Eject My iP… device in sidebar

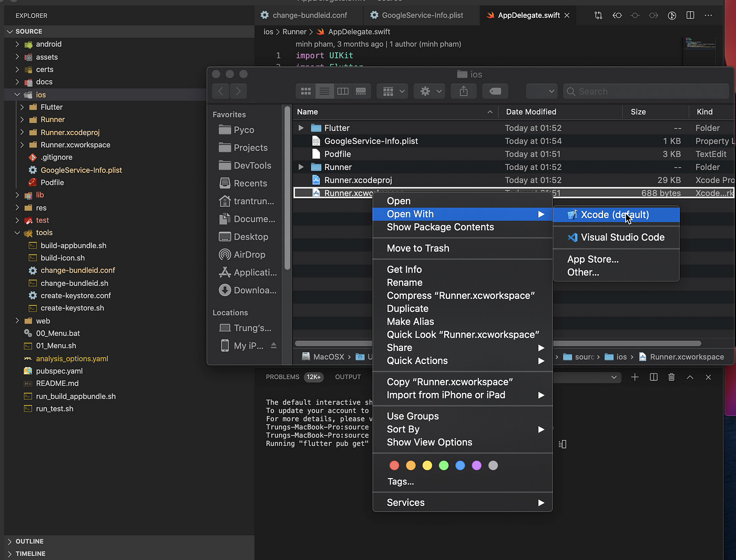[273, 345]
